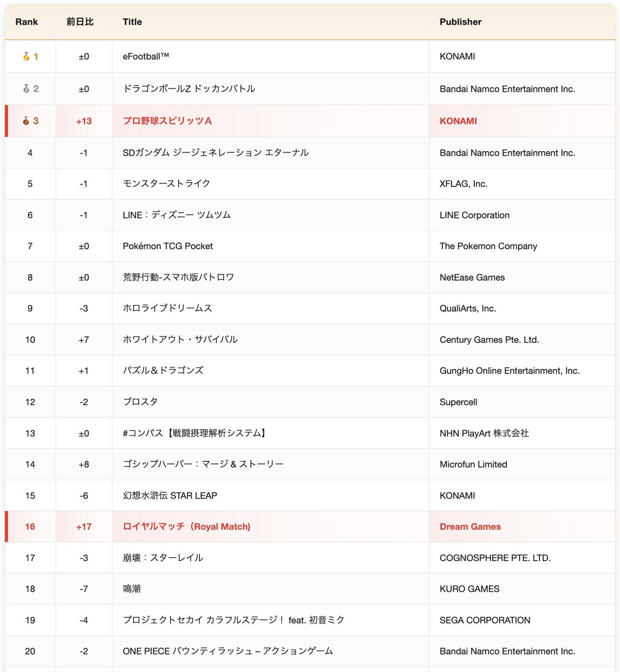Click rank number 16
Screen dimensions: 620x672
(30, 526)
